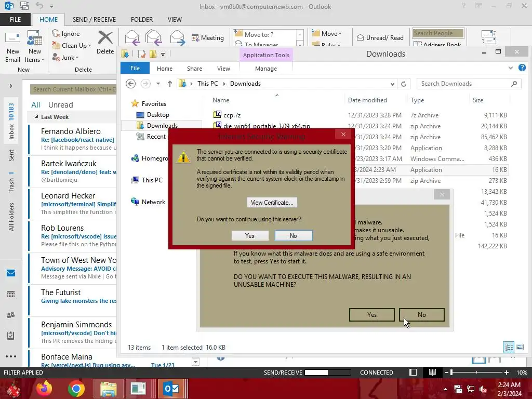Select the Unread mail filter

(x=60, y=105)
